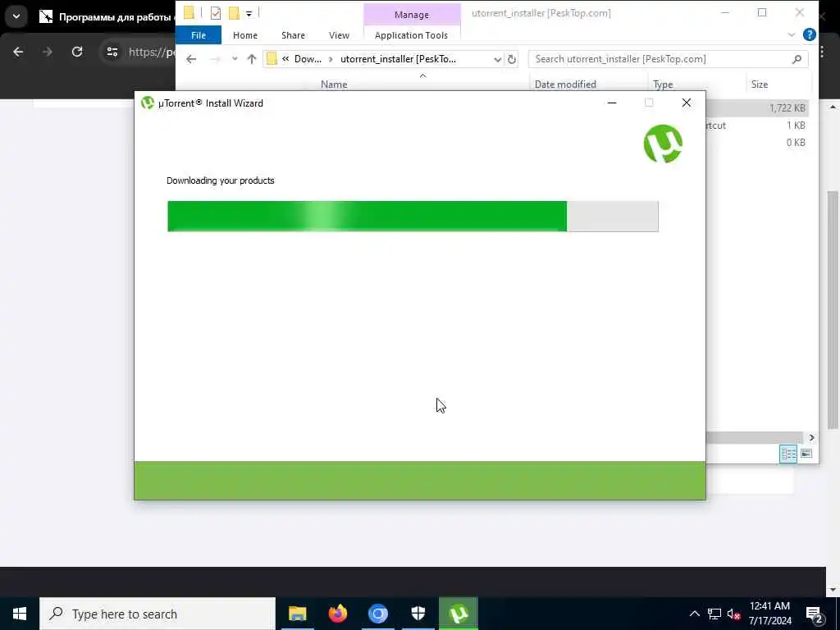Open File Explorer from taskbar

tap(297, 614)
